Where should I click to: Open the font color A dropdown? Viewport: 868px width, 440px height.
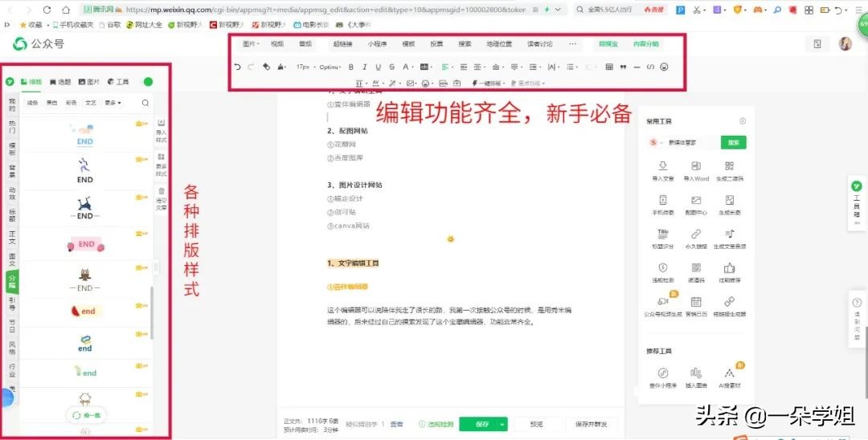407,67
